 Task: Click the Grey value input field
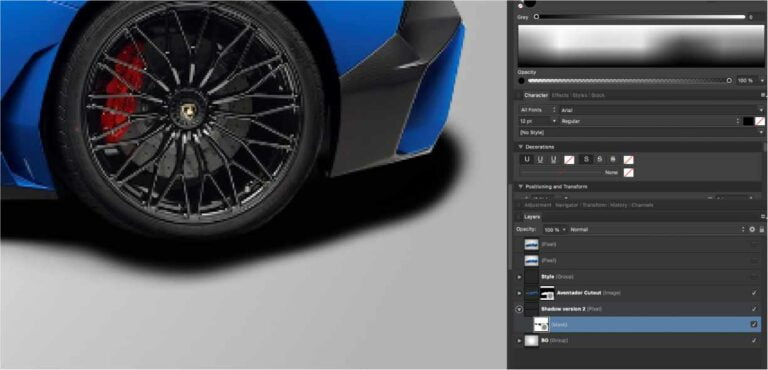756,17
